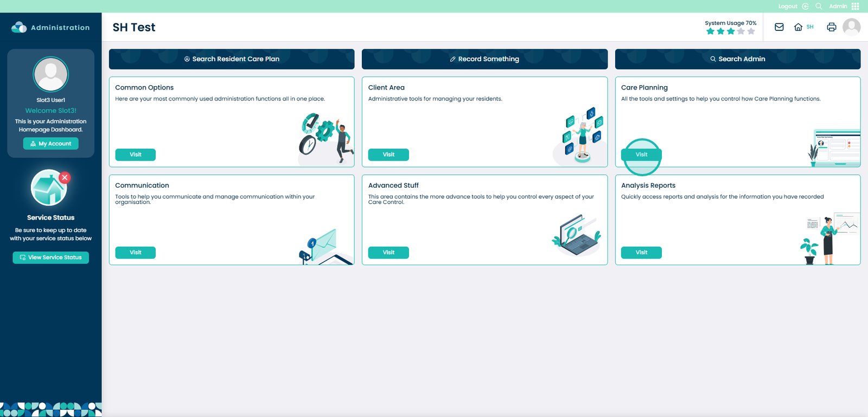Screen dimensions: 868x417
Task: Visit the Client Area
Action: (388, 155)
